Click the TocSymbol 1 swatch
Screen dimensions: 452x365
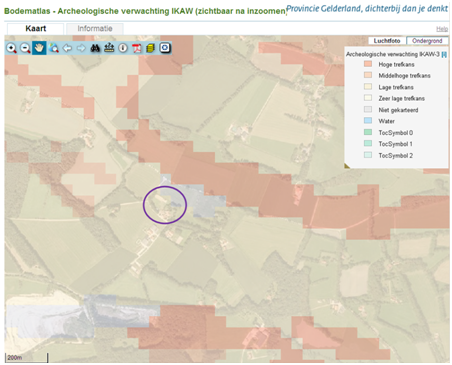pos(368,144)
